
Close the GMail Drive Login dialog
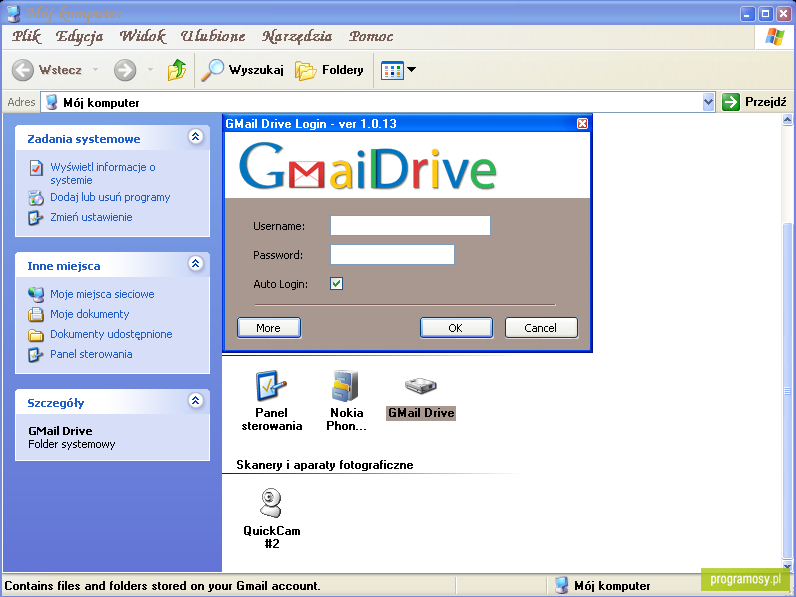tap(582, 123)
